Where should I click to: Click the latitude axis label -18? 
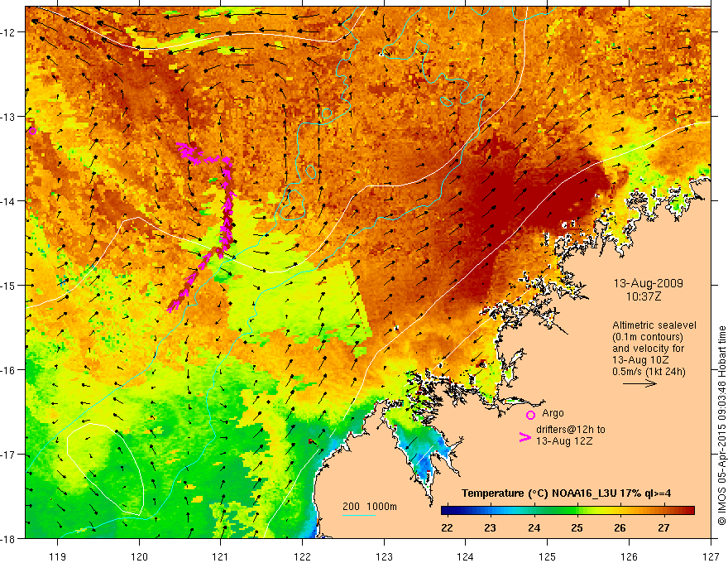8,538
